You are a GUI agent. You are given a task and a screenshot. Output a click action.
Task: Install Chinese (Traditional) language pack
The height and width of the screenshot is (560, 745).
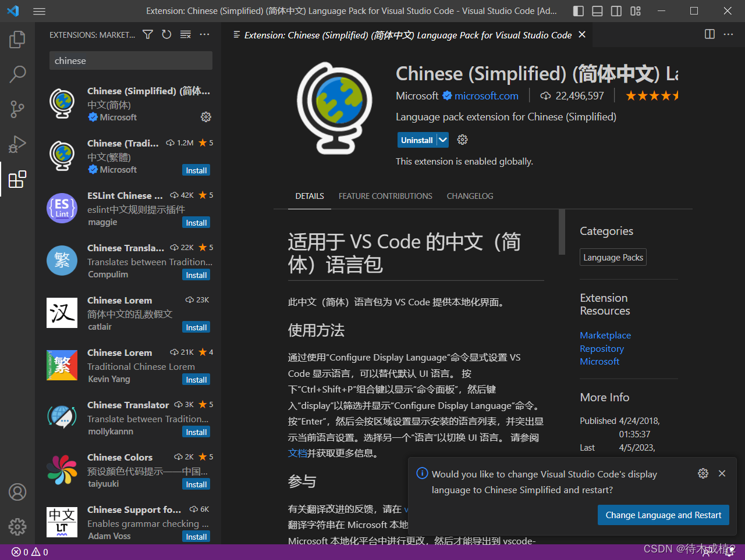(x=196, y=170)
